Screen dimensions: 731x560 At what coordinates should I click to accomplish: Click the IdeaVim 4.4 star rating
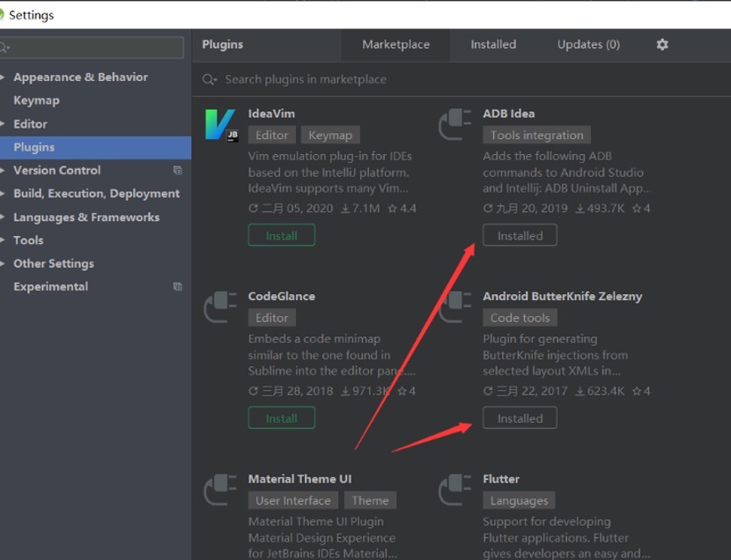click(402, 209)
